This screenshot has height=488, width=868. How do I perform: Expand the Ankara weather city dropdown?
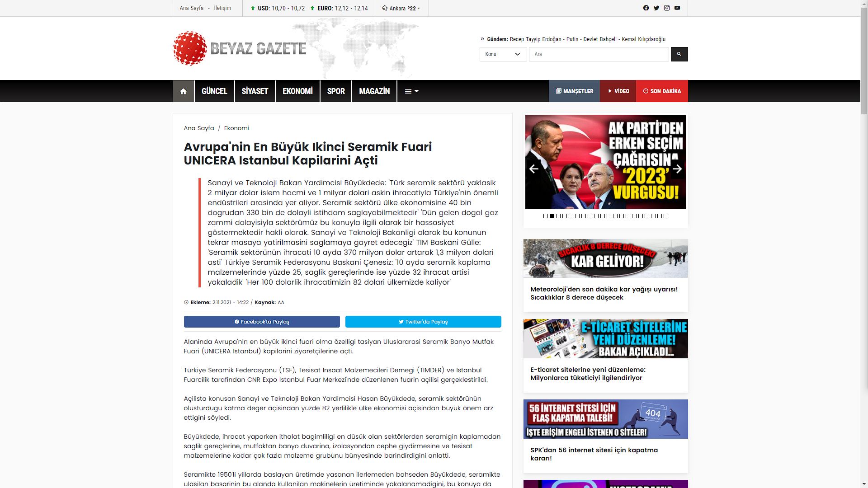coord(401,8)
